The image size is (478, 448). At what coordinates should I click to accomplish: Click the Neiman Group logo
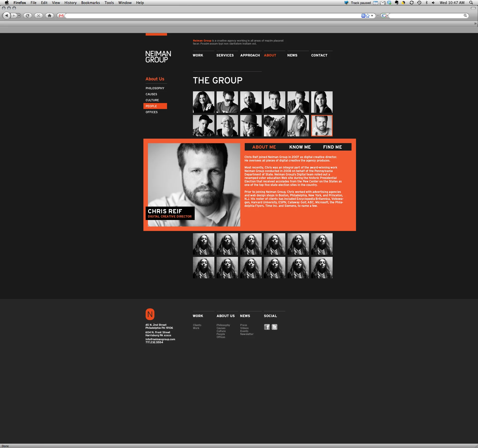158,57
